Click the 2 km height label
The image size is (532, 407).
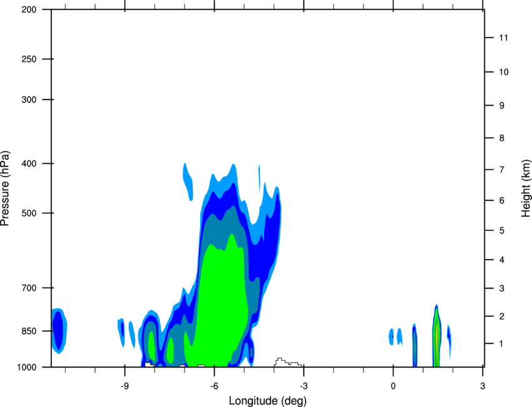point(502,316)
